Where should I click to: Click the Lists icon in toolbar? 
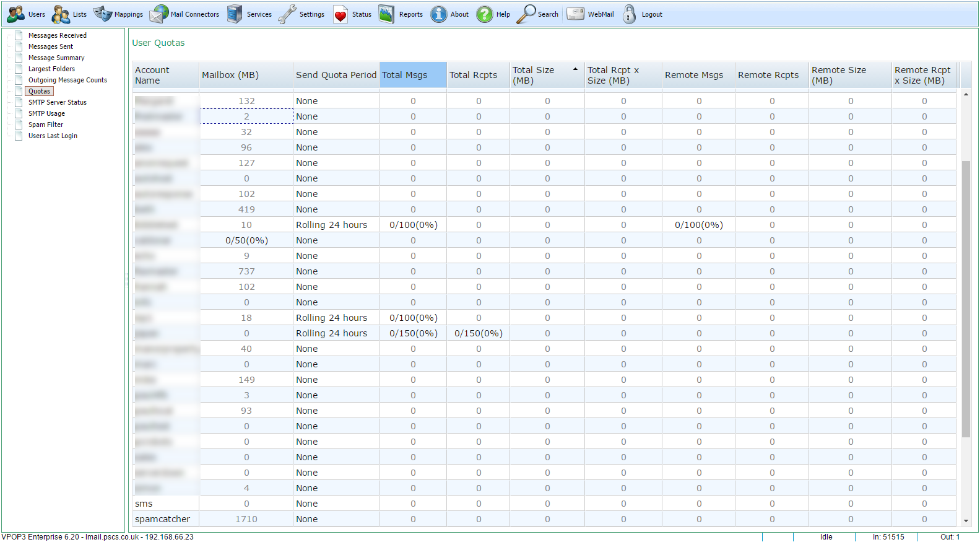coord(61,14)
